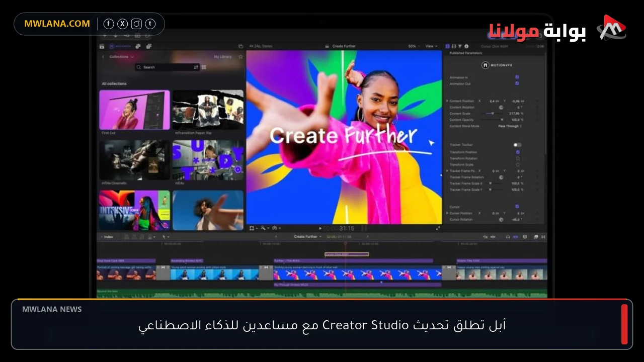This screenshot has width=644, height=362.
Task: Switch to grid view icon beside Search
Action: point(204,67)
